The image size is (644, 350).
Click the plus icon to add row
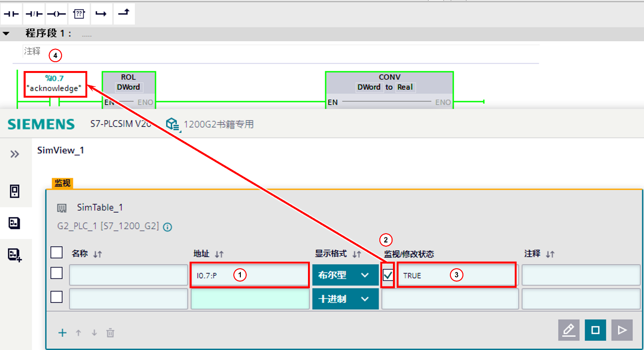(63, 333)
